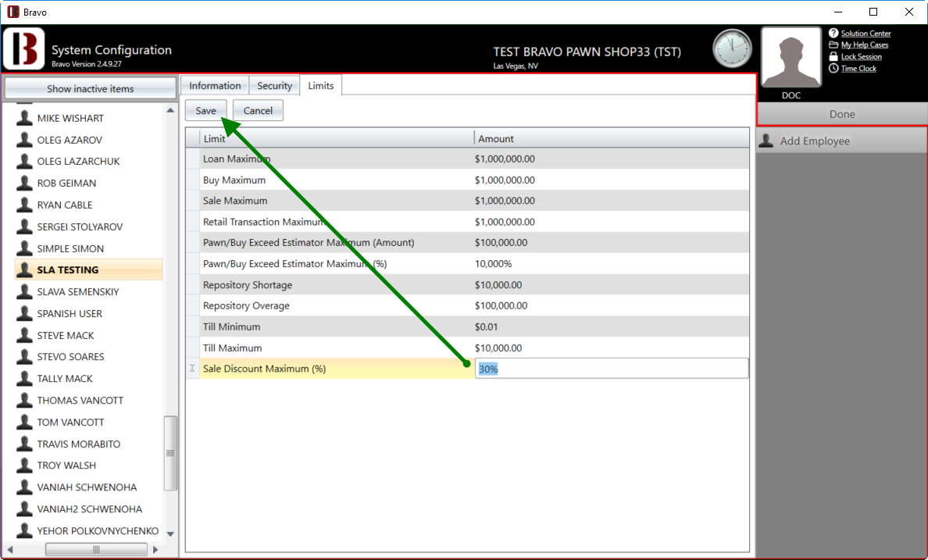
Task: Click the 10,000% estimator percentage value
Action: [493, 264]
